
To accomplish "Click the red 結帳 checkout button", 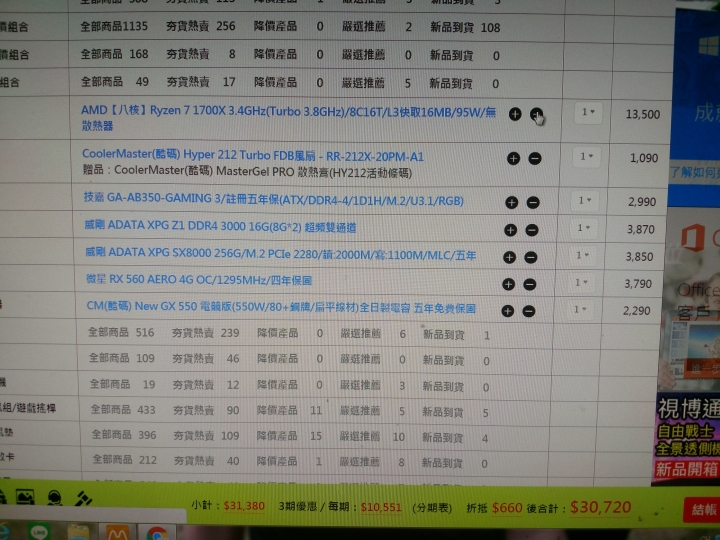I will (x=702, y=510).
